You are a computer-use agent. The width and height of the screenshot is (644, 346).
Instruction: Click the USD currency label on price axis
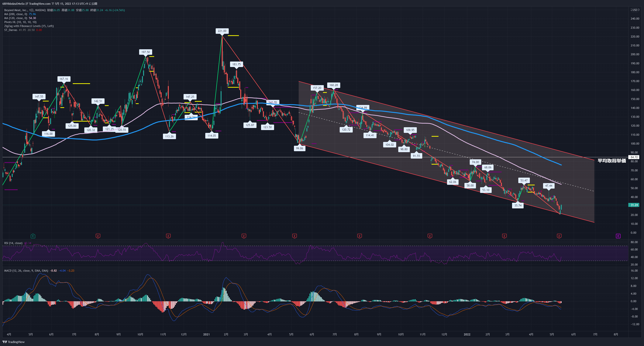pos(635,10)
